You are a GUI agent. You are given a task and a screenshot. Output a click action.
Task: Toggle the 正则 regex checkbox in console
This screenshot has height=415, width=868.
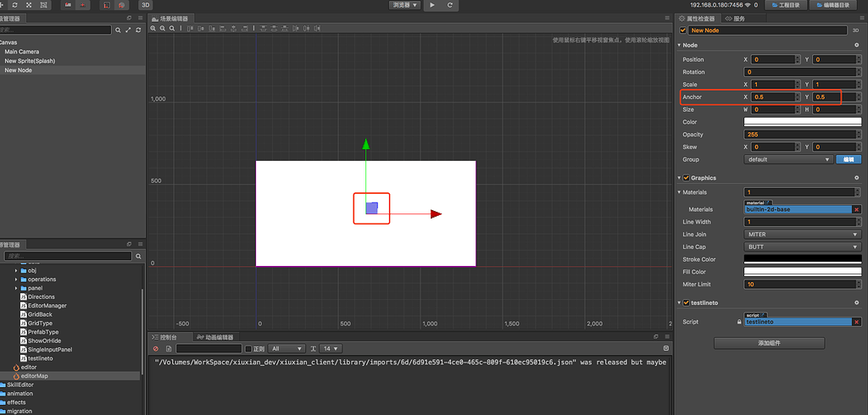(248, 349)
